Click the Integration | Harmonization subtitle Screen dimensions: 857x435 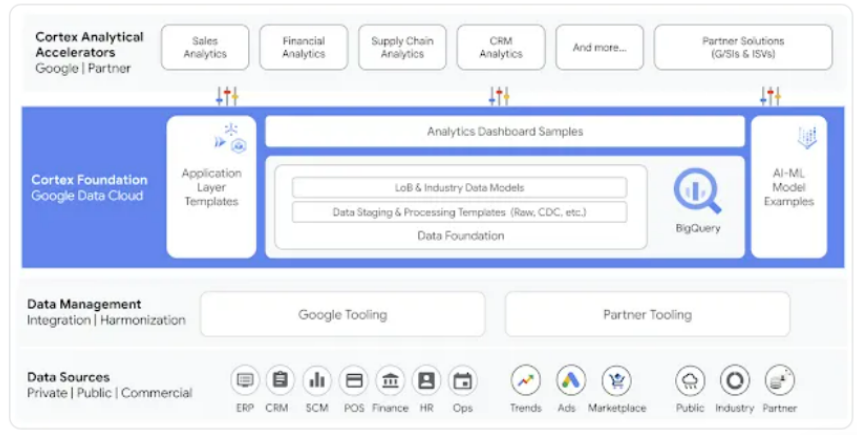[107, 320]
